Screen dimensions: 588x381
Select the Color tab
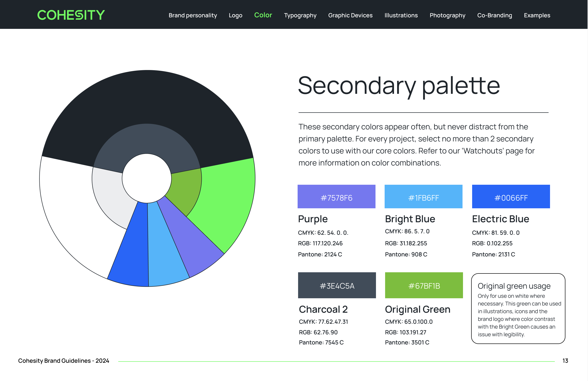(263, 15)
